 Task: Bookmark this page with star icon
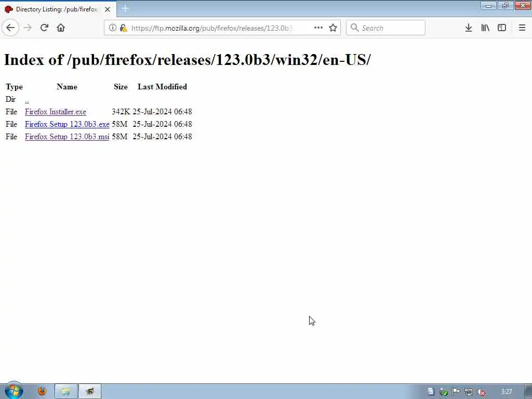coord(333,28)
